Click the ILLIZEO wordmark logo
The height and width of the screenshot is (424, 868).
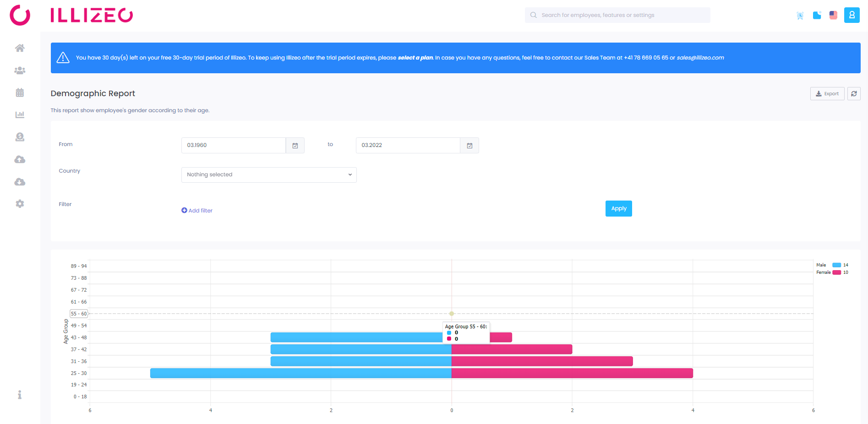tap(92, 15)
